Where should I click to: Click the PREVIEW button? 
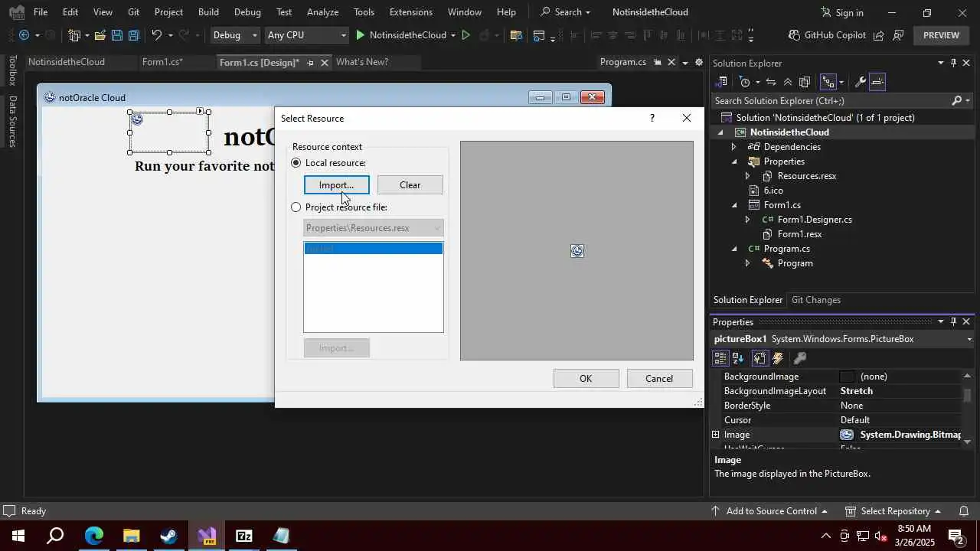(941, 35)
